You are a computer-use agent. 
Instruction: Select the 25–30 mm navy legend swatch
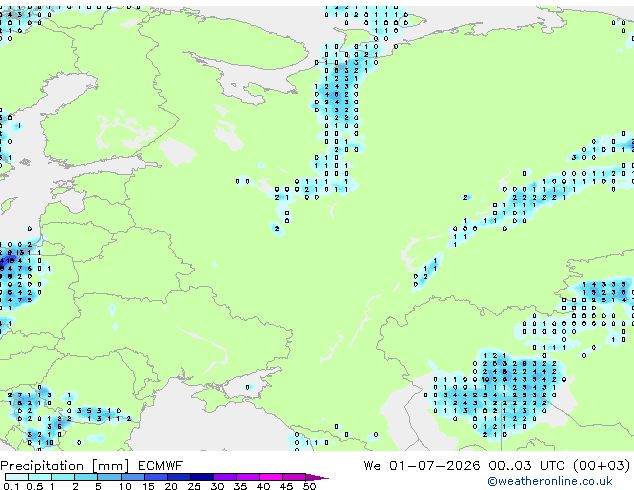[202, 477]
